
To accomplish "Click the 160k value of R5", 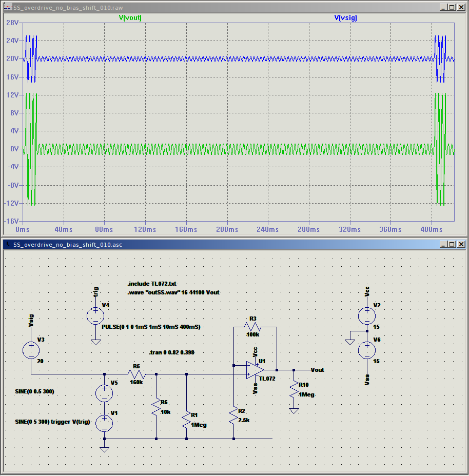I will (x=136, y=382).
